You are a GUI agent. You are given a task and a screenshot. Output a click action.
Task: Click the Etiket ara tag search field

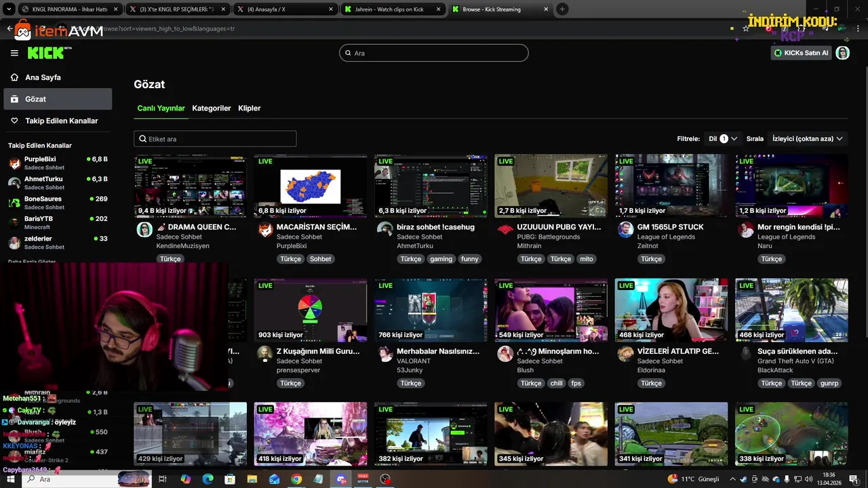coord(215,139)
